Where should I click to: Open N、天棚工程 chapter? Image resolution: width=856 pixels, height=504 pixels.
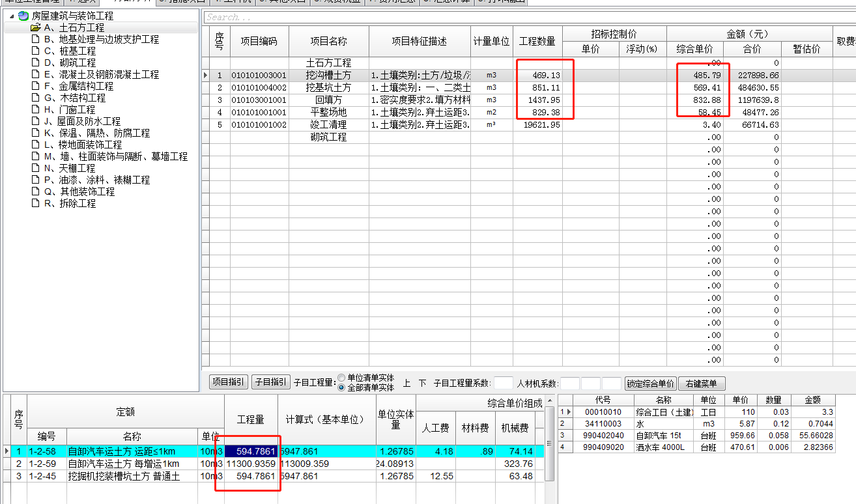tap(70, 168)
